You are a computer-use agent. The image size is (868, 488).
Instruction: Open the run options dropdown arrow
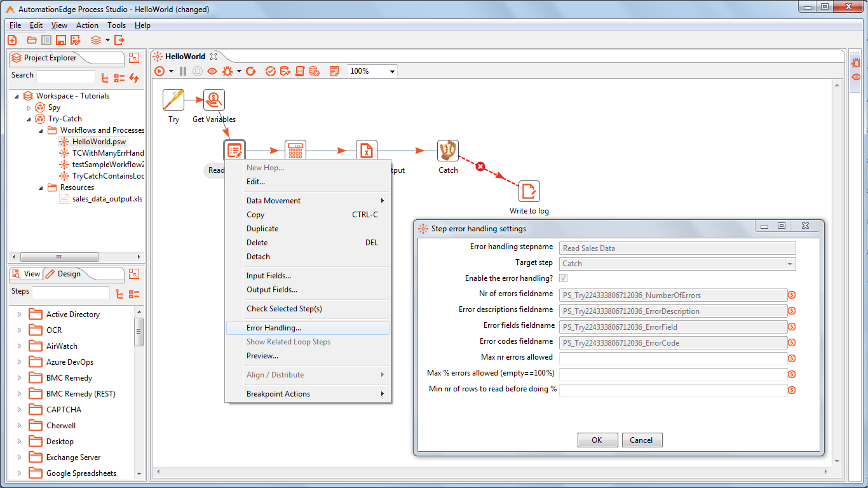(x=171, y=71)
